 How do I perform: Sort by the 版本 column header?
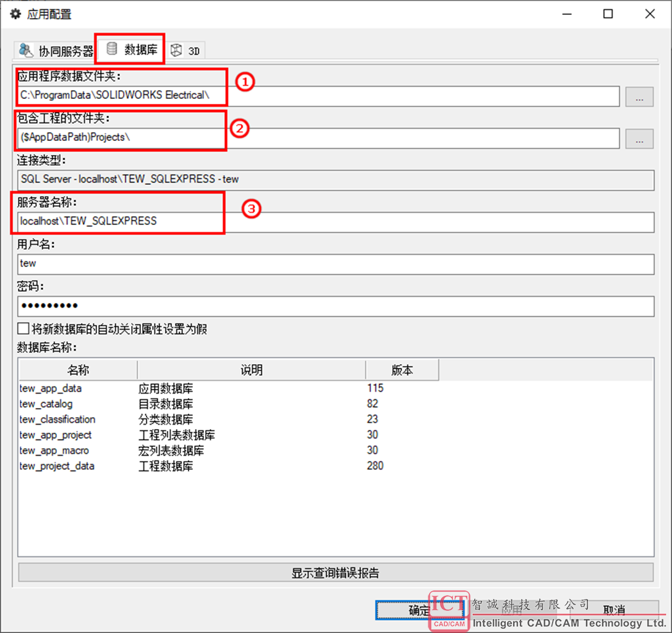coord(402,370)
